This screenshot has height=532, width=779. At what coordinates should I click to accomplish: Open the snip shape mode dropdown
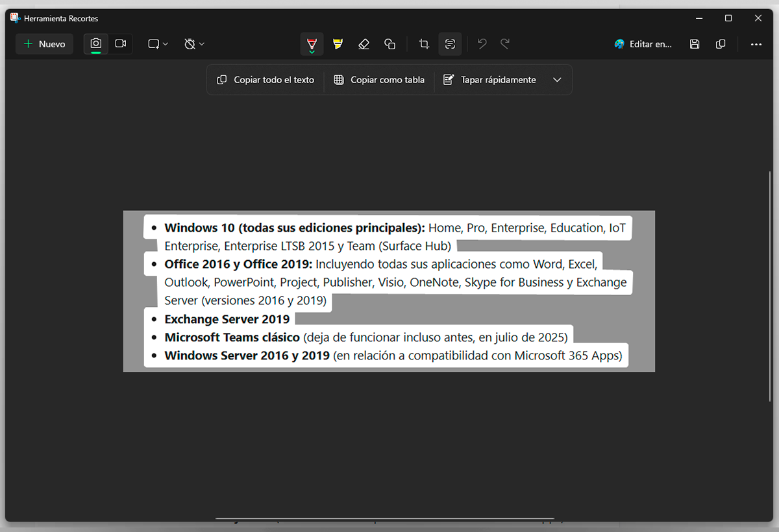coord(158,44)
